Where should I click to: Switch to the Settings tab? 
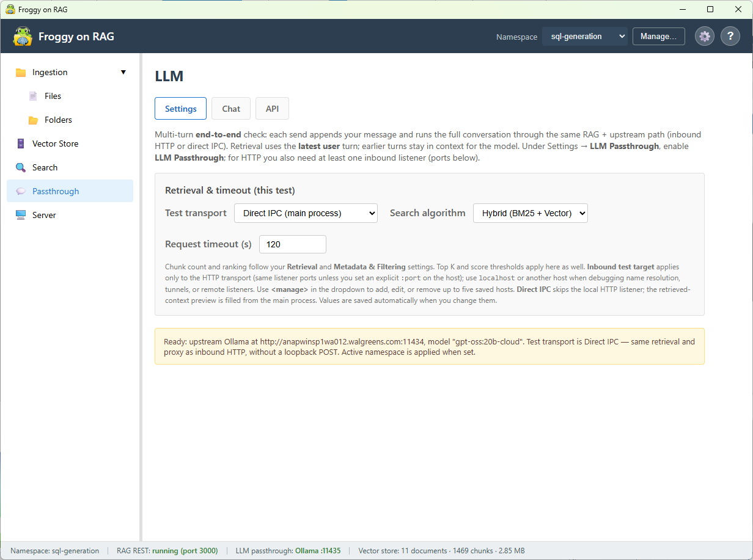click(180, 108)
